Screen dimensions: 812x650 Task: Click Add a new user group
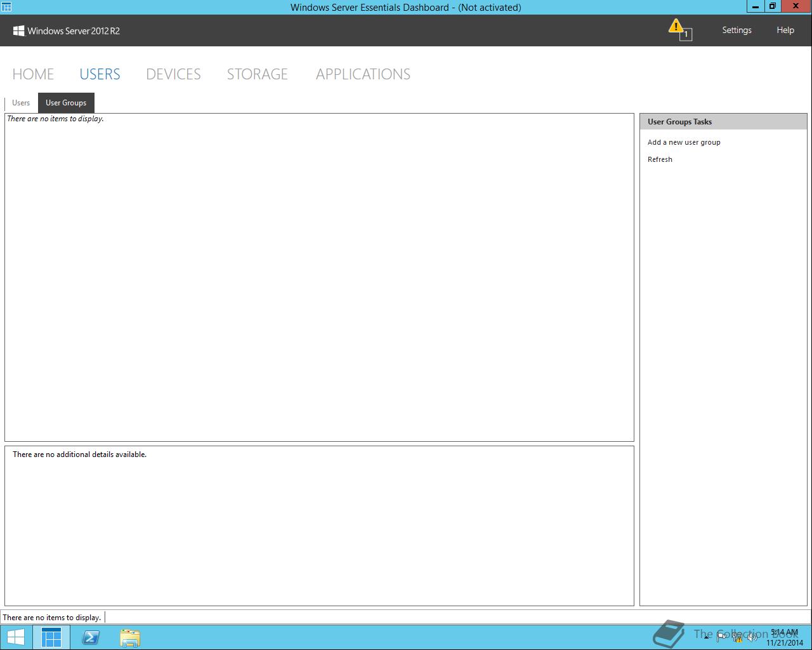[684, 142]
